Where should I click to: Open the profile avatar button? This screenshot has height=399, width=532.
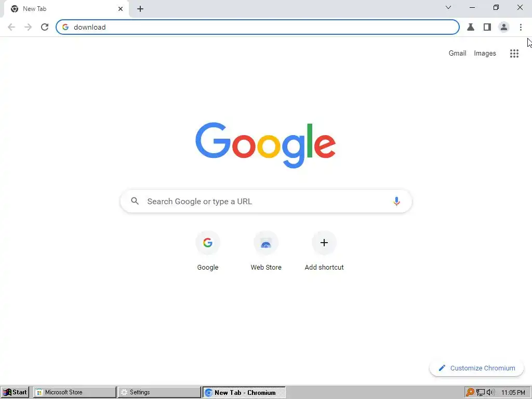[x=504, y=27]
